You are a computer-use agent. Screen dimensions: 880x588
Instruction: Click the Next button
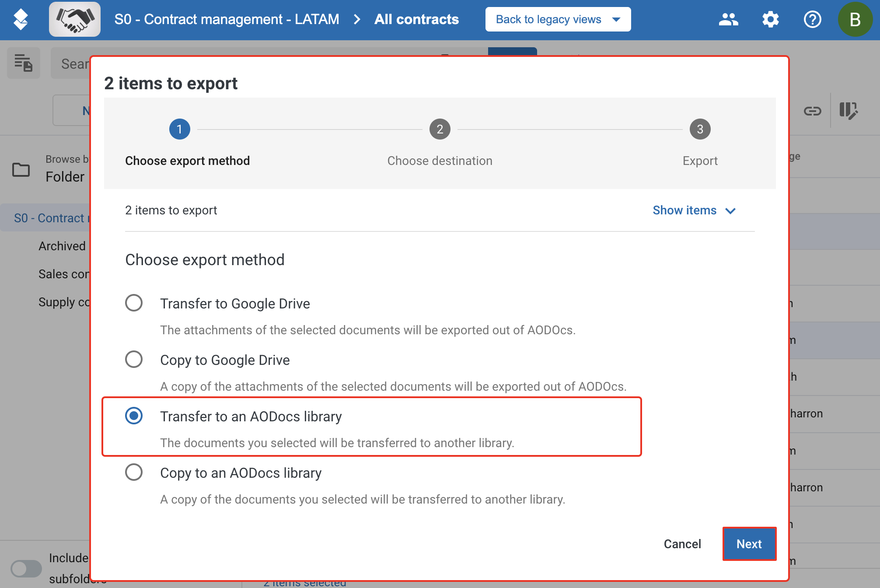[x=749, y=544]
